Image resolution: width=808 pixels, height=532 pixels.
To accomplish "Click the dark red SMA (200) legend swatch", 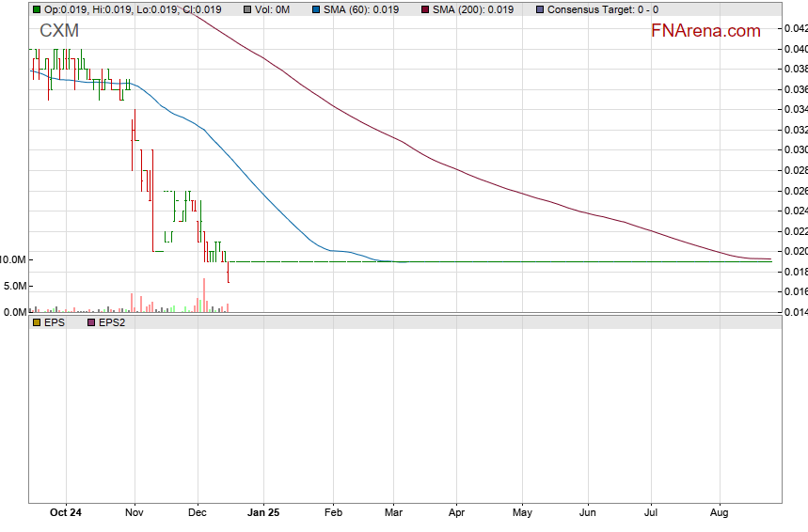I will (423, 9).
